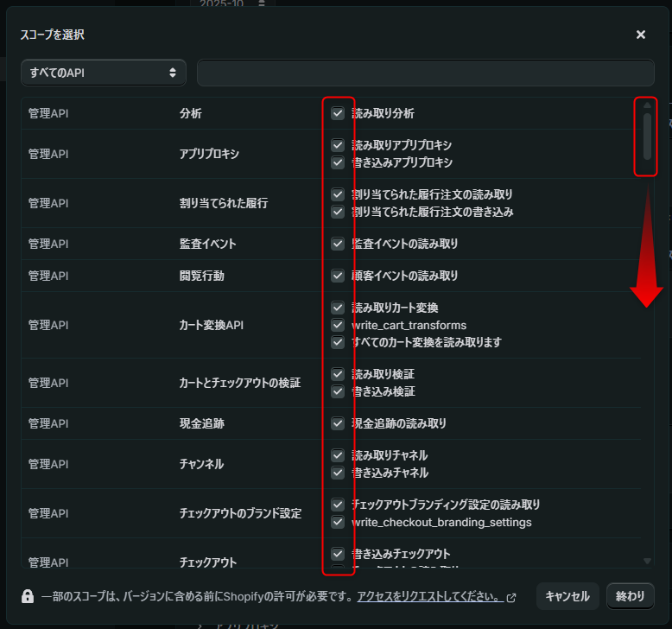The width and height of the screenshot is (672, 629).
Task: Toggle 割り当てられた履行注文の書き込み checkbox
Action: (338, 212)
